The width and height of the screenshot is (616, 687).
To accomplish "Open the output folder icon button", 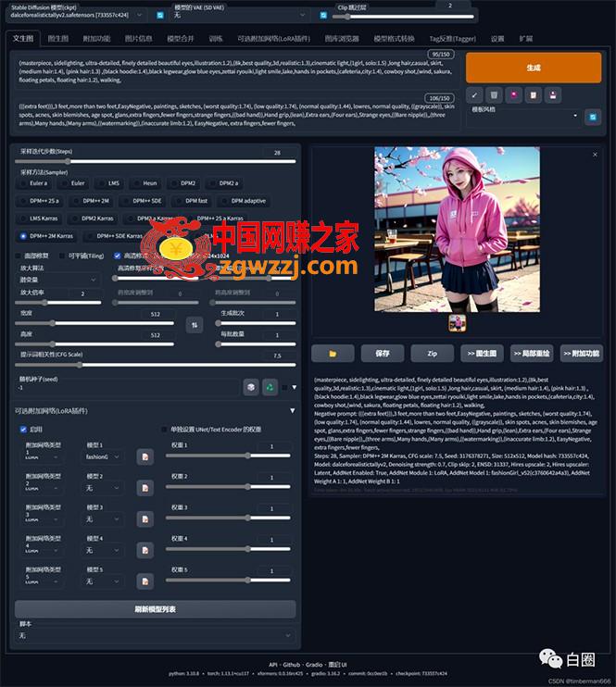I will [x=333, y=353].
